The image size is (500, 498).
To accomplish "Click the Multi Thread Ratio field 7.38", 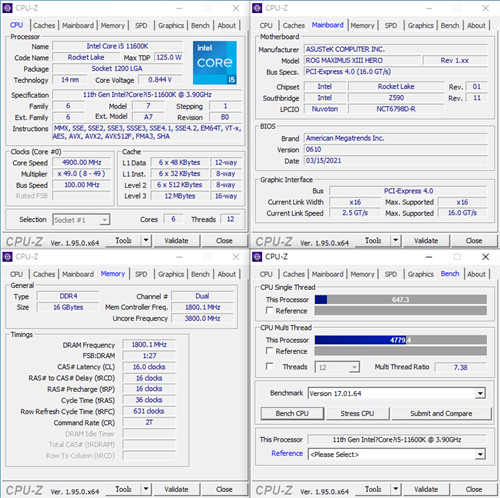I will (461, 367).
